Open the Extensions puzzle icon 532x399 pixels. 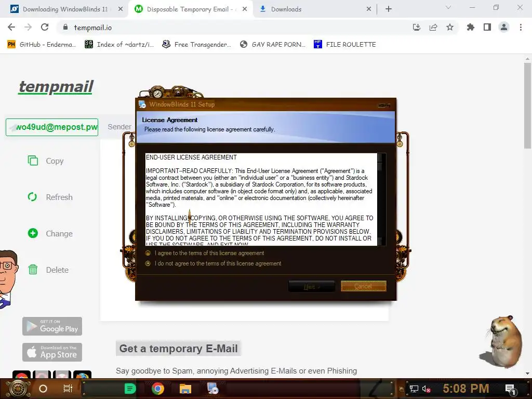coord(471,27)
